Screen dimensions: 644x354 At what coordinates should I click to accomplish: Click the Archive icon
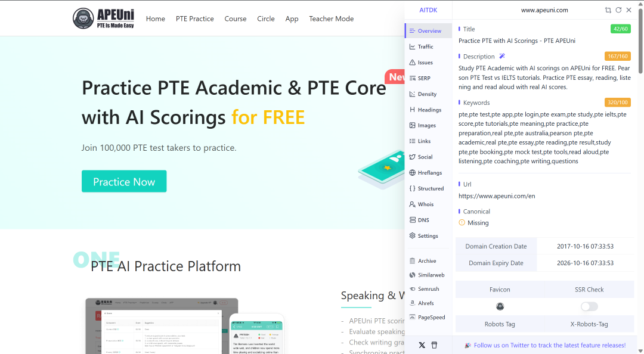(413, 261)
